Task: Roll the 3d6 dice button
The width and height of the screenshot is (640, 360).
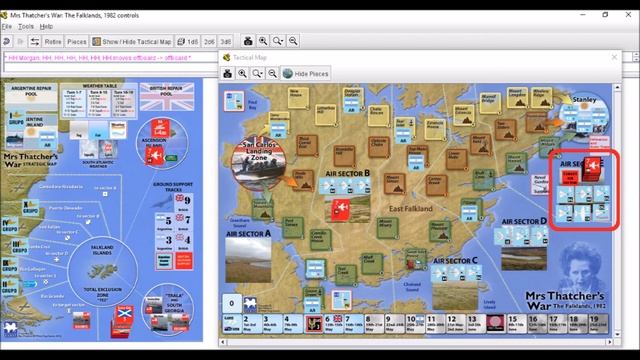Action: coord(225,41)
